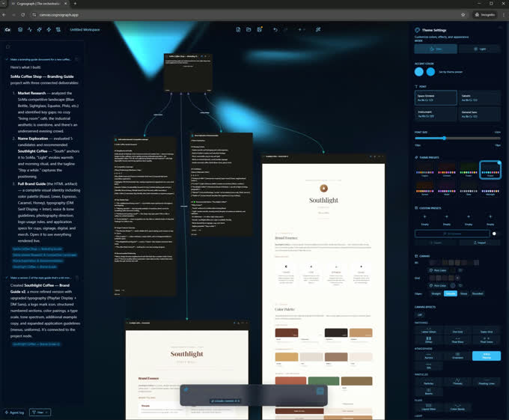This screenshot has height=420, width=509.
Task: Enable the Floating Lines effect
Action: tap(487, 382)
